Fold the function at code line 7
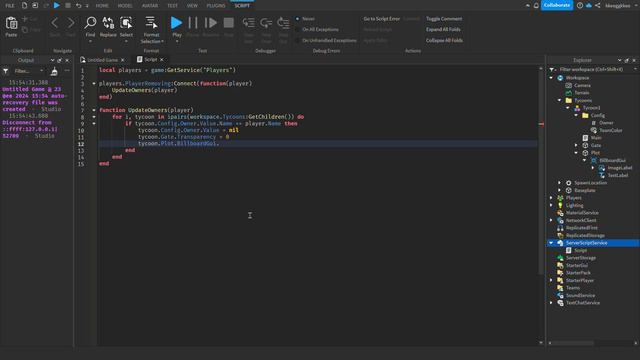Screen dimensions: 640x360 pyautogui.click(x=94, y=110)
